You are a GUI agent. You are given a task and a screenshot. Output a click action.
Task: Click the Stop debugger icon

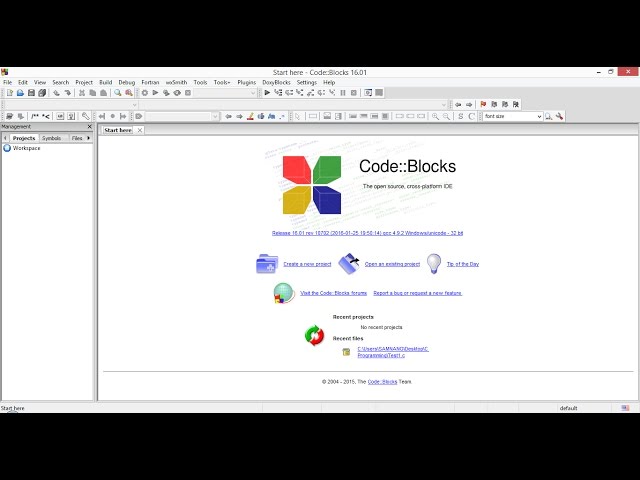click(354, 93)
